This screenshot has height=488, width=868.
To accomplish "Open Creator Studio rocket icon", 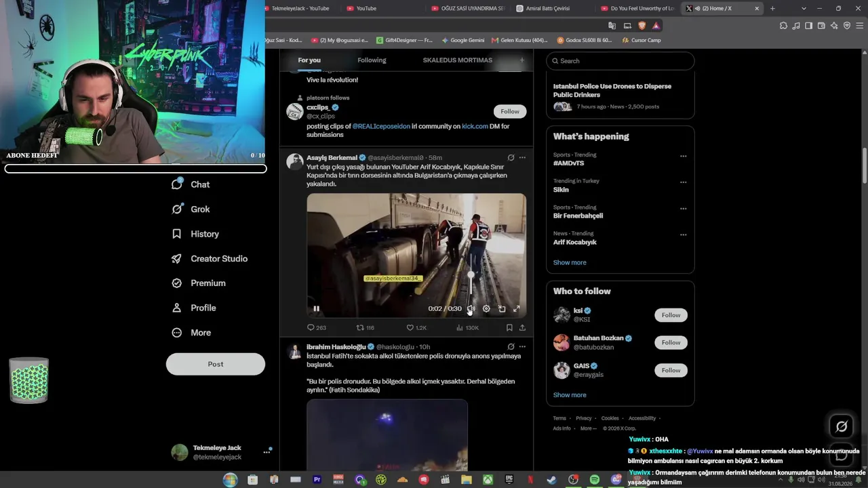I will 176,259.
